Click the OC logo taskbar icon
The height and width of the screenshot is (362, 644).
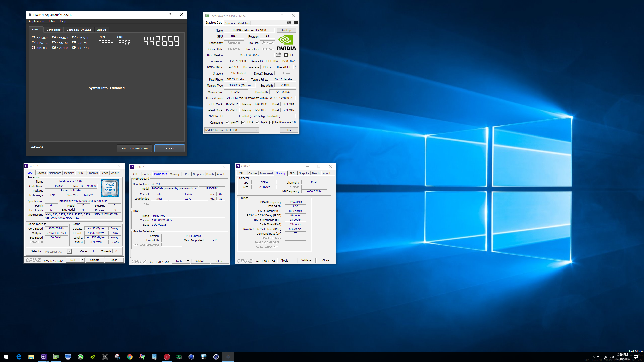coord(105,357)
